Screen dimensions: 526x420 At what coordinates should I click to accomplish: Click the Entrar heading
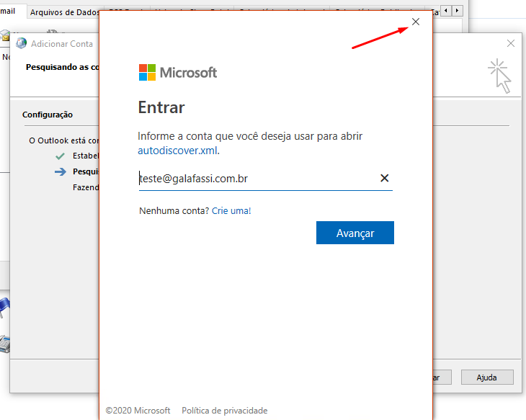(161, 107)
